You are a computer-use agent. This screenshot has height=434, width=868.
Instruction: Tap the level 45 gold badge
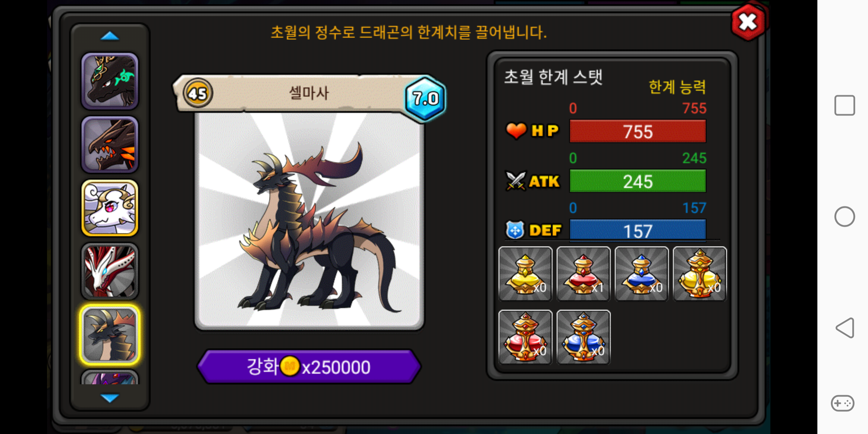(197, 93)
